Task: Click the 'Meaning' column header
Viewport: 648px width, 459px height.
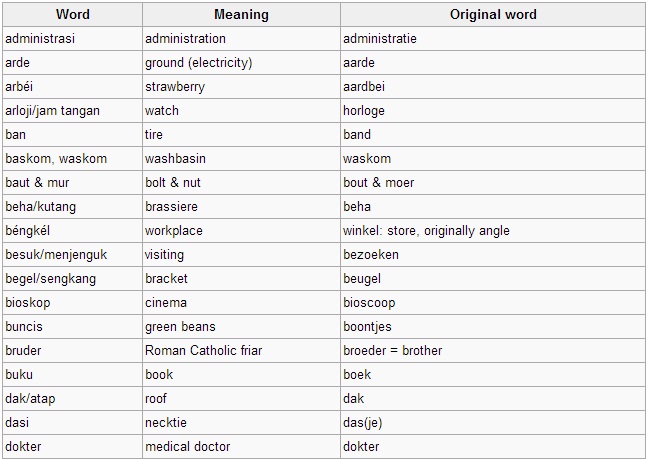Action: pos(241,14)
